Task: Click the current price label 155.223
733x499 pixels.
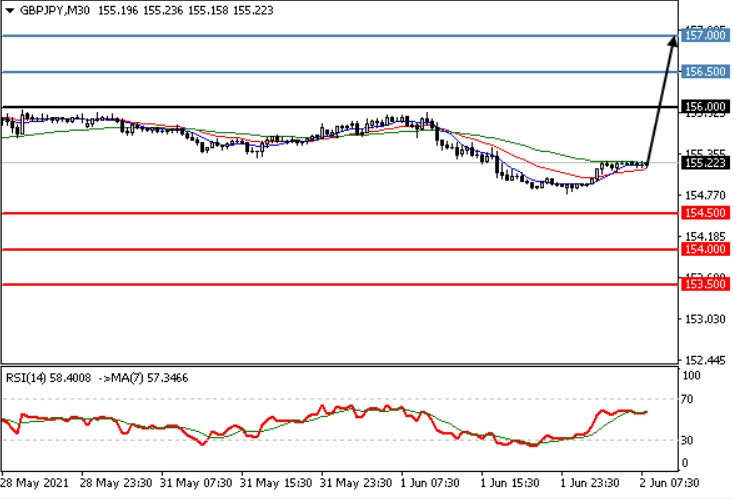Action: pos(705,163)
